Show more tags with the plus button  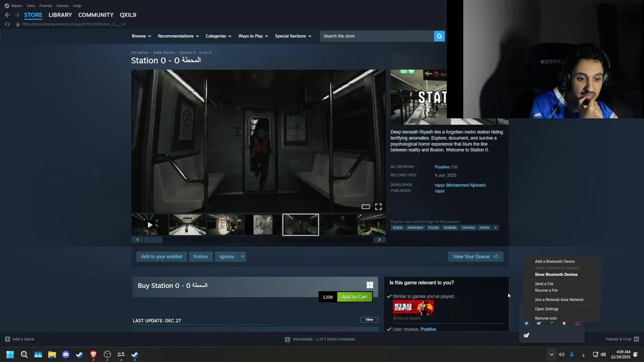click(495, 228)
